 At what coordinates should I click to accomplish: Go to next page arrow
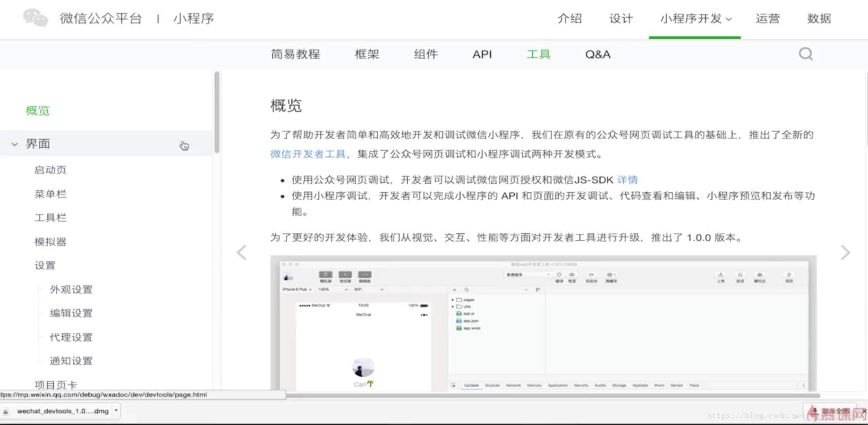pos(845,253)
